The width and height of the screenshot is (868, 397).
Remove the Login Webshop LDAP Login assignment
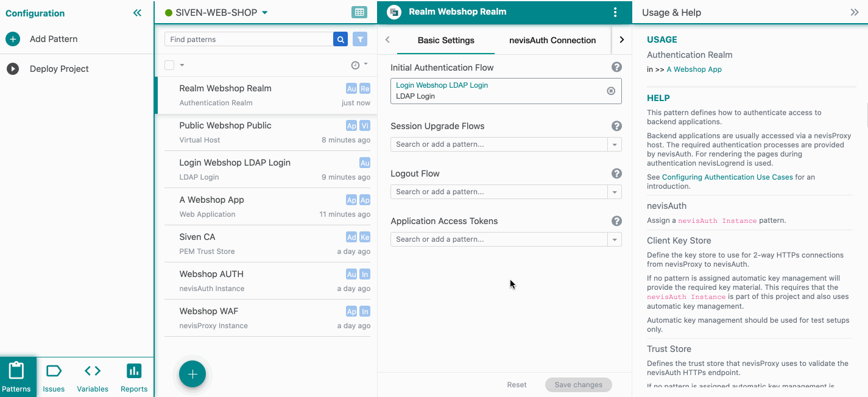pyautogui.click(x=611, y=91)
